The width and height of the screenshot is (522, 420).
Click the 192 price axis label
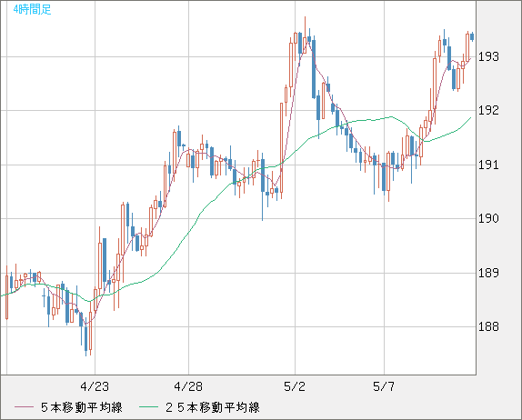pyautogui.click(x=488, y=110)
